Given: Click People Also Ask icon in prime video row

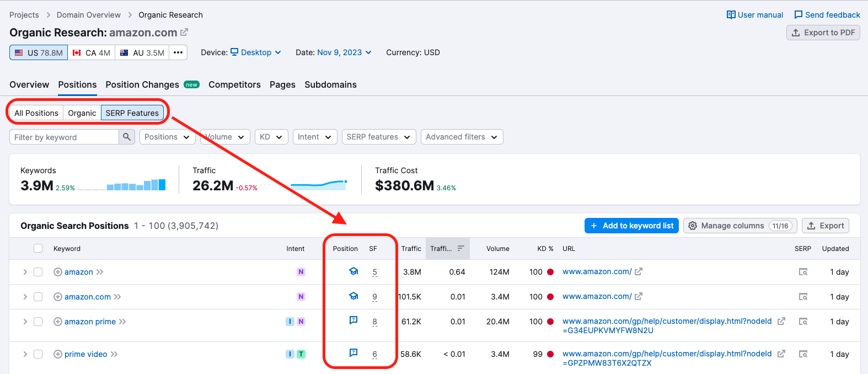Looking at the screenshot, I should pos(353,352).
